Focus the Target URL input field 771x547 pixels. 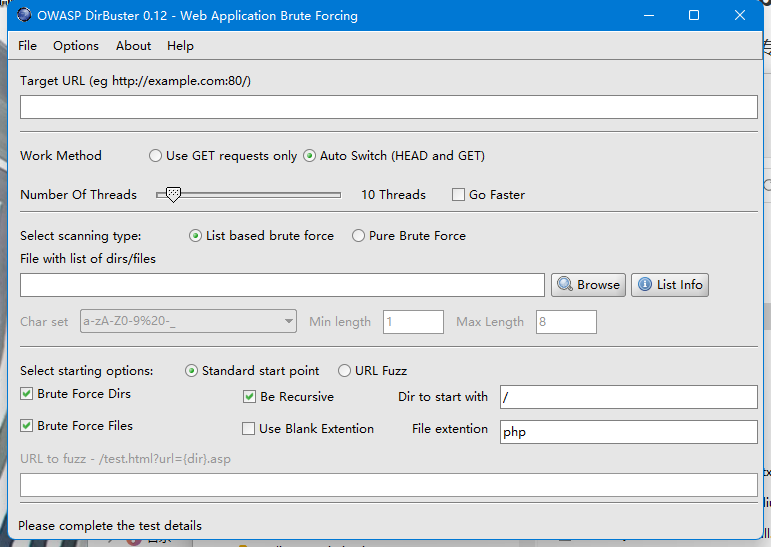388,107
